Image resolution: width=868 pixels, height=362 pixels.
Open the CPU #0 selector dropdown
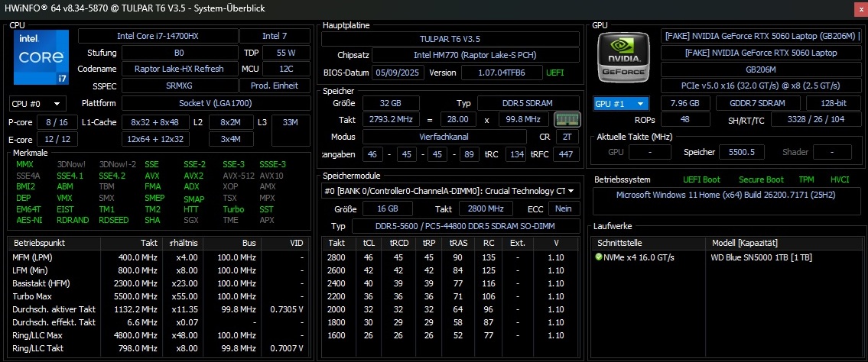(37, 104)
